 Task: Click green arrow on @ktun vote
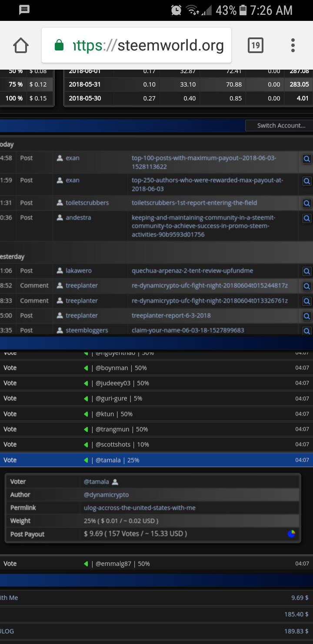86,414
